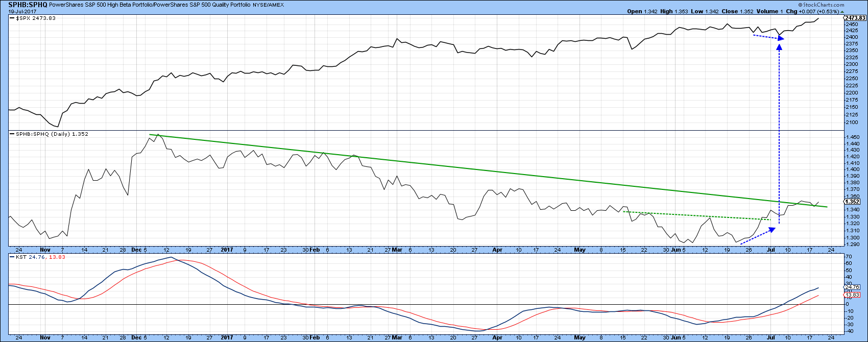
Task: Click the SPHB:SPHQ (Daily) legend marker
Action: click(x=12, y=134)
